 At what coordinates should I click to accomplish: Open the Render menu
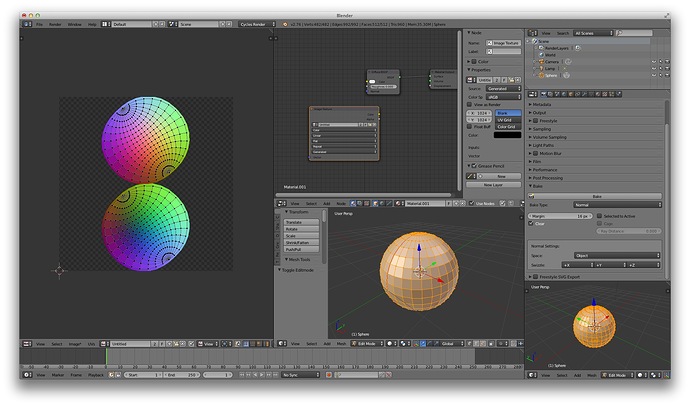tap(55, 24)
